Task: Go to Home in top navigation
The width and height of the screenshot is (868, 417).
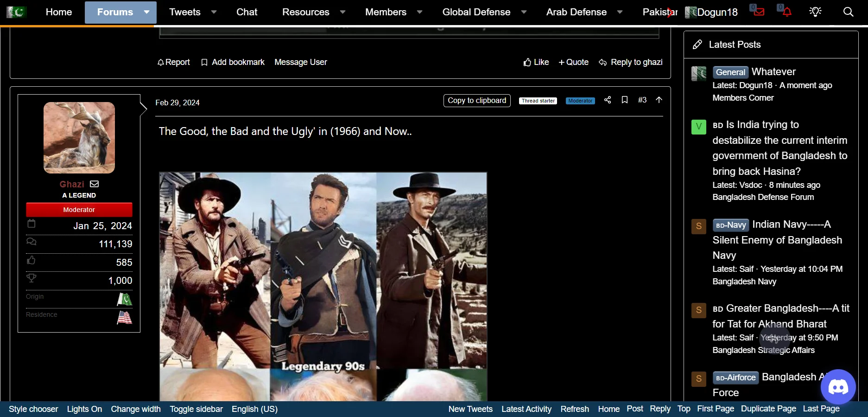Action: tap(59, 12)
